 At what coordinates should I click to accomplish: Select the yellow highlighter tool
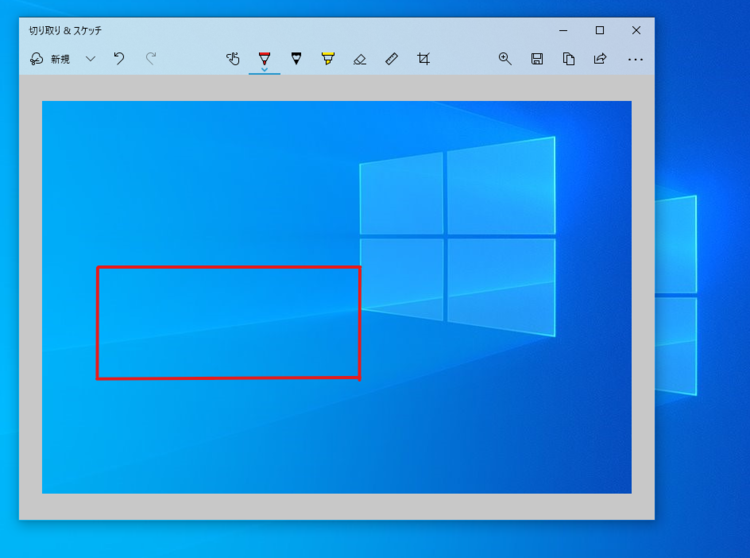tap(328, 59)
